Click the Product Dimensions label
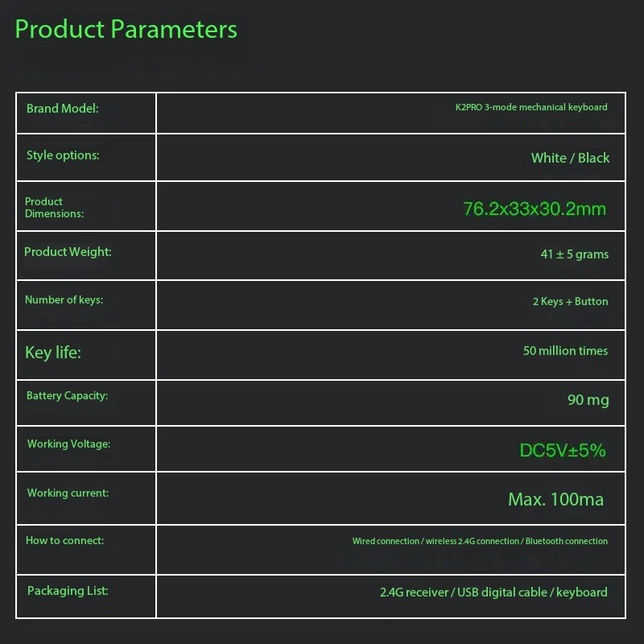Screen dimensions: 644x644 [x=54, y=208]
